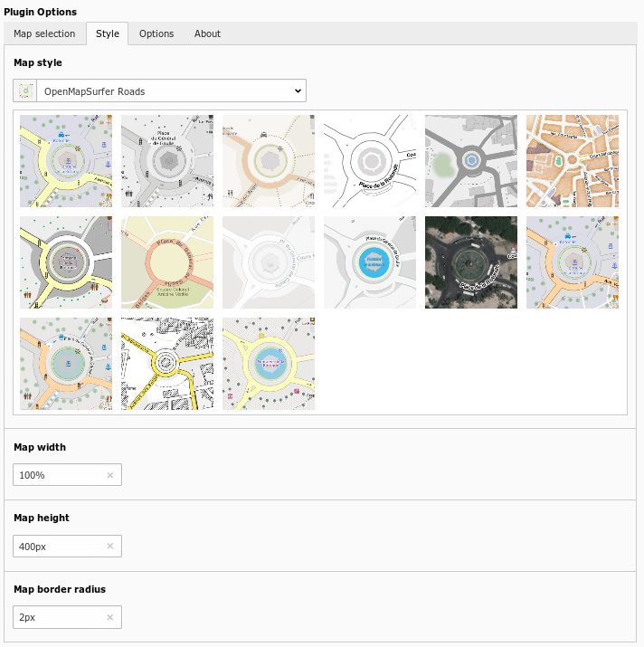
Task: Choose the pale beige map with peach roads
Action: (269, 161)
